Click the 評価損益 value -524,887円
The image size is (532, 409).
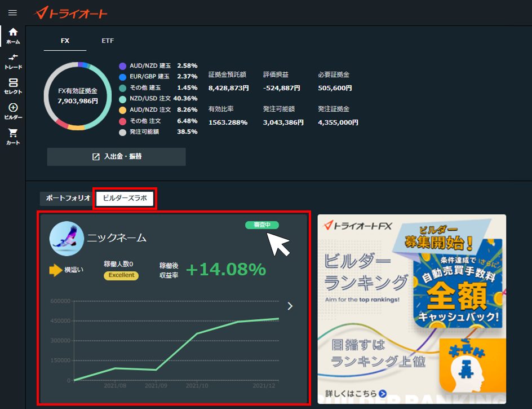pyautogui.click(x=282, y=89)
